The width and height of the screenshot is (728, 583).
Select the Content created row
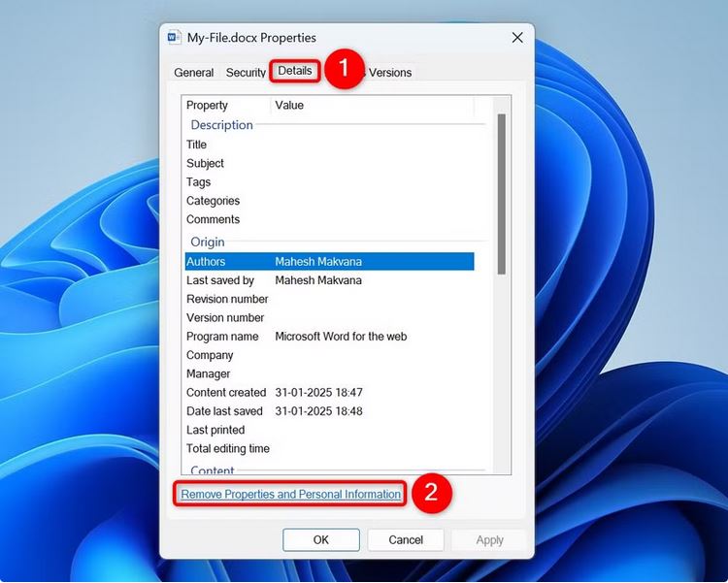coord(329,393)
